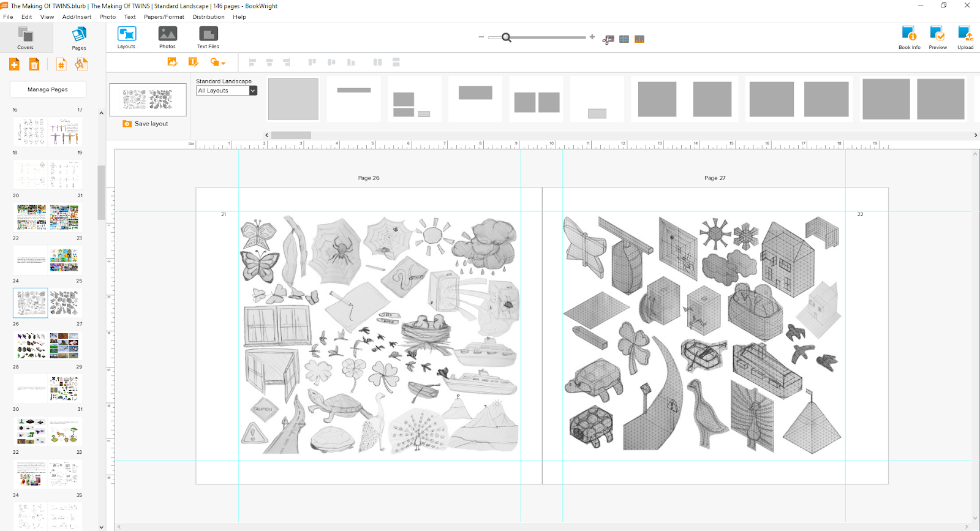Click the Page 26 label
Viewport: 980px width, 531px height.
coord(369,178)
